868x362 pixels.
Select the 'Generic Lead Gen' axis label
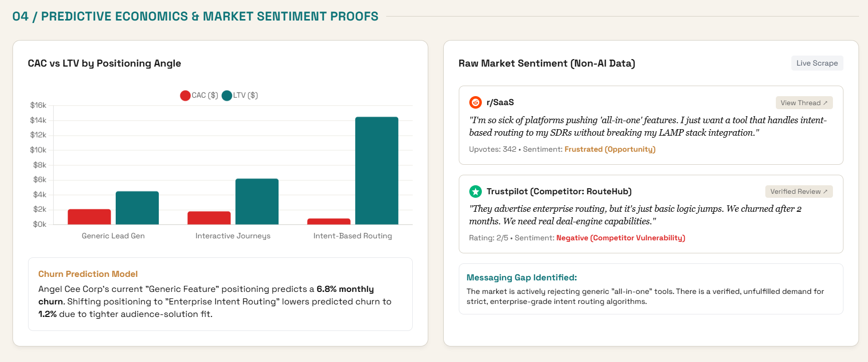point(113,236)
